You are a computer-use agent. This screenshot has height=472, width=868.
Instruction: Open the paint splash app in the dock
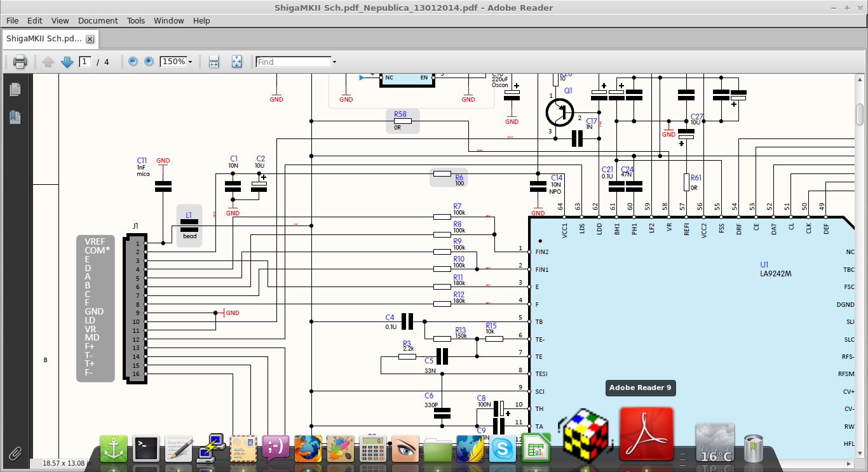[x=341, y=448]
